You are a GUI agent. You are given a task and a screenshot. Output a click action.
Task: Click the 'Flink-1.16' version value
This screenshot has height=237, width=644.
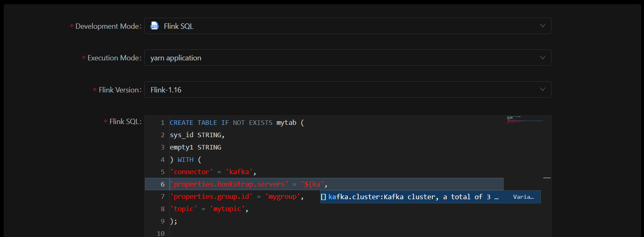pyautogui.click(x=166, y=90)
